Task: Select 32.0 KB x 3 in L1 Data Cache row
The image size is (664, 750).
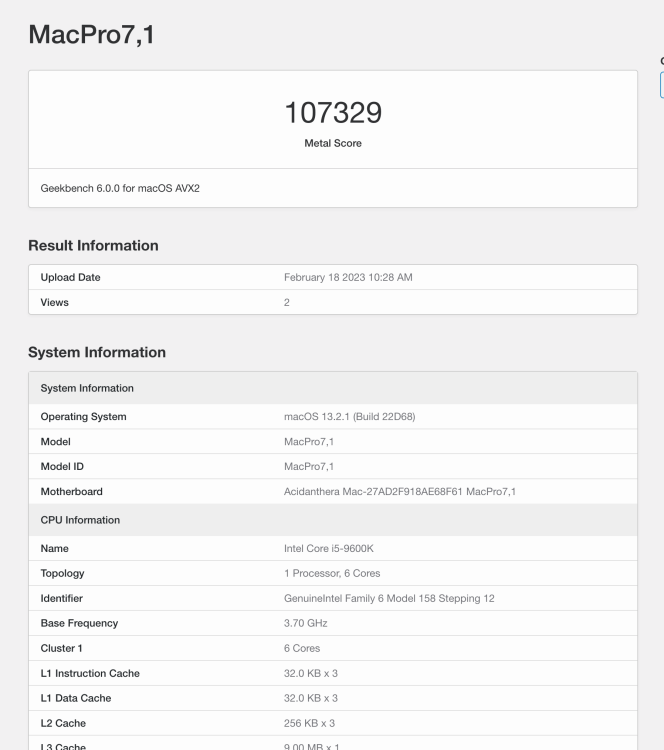Action: [311, 698]
